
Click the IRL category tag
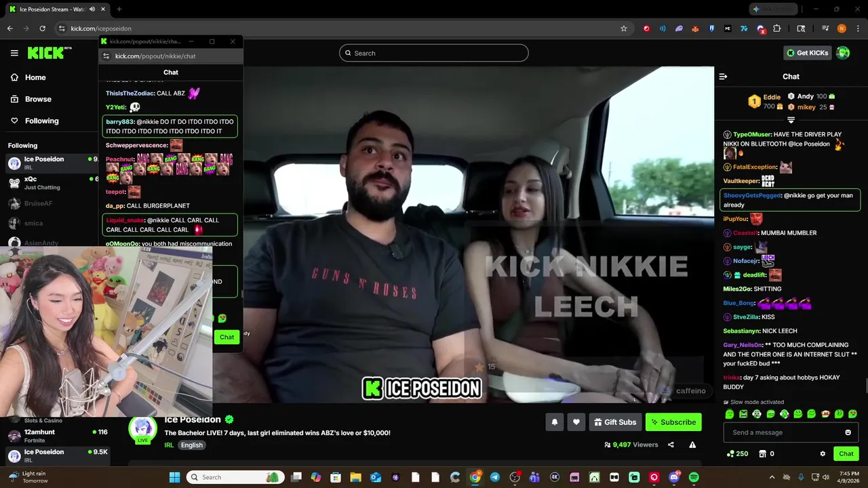(x=169, y=445)
